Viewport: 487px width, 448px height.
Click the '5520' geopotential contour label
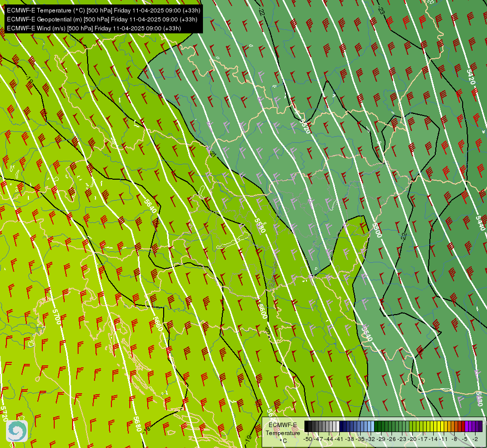click(305, 126)
